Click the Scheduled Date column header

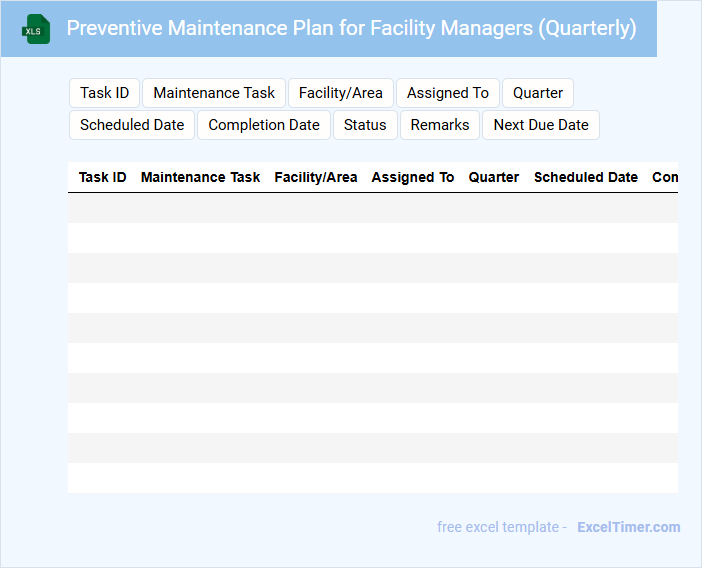pos(586,177)
